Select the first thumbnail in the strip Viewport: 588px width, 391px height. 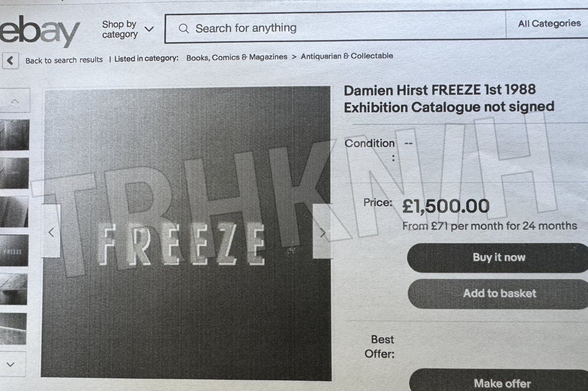point(14,135)
